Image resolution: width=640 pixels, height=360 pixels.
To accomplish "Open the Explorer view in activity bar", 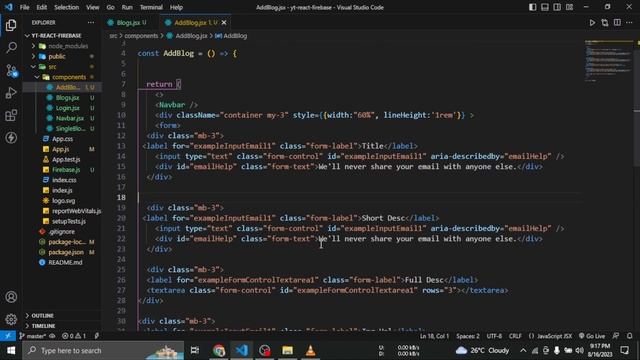I will tap(11, 25).
